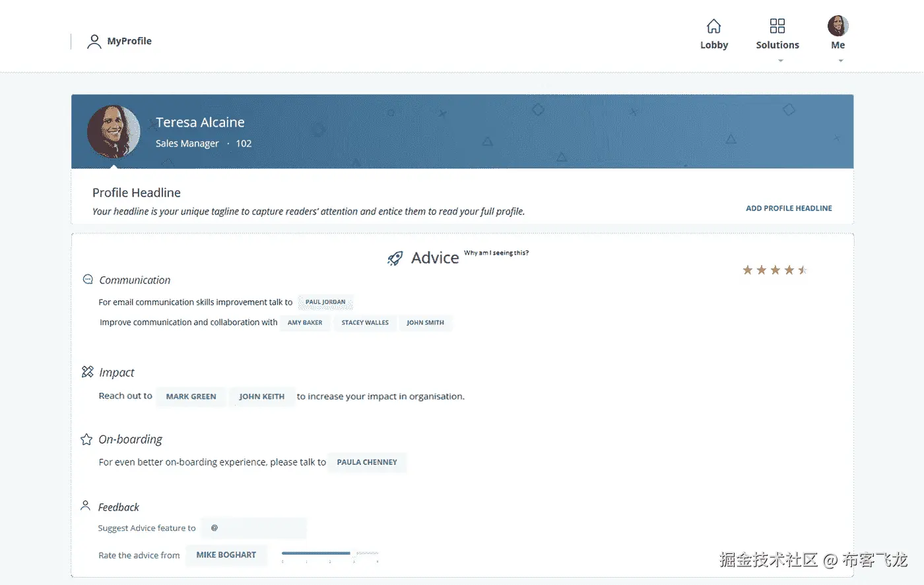The height and width of the screenshot is (585, 924).
Task: Select the Paula Chenney tag
Action: point(367,462)
